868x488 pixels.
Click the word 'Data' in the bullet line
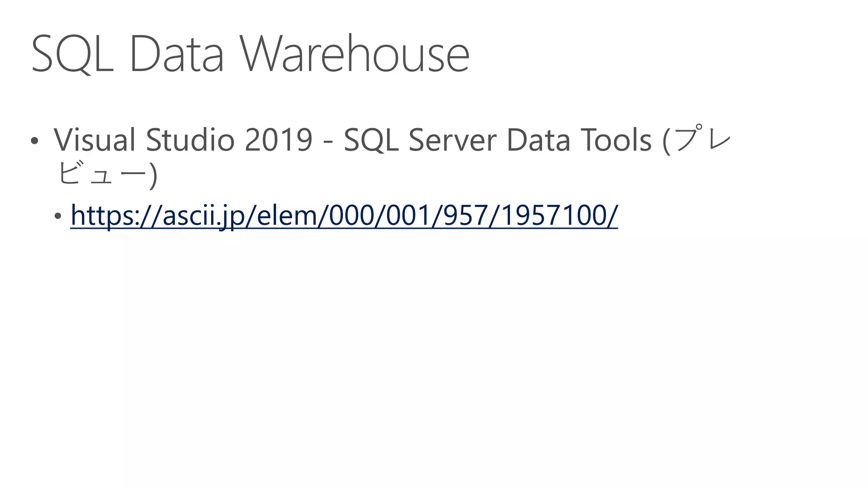[x=538, y=140]
